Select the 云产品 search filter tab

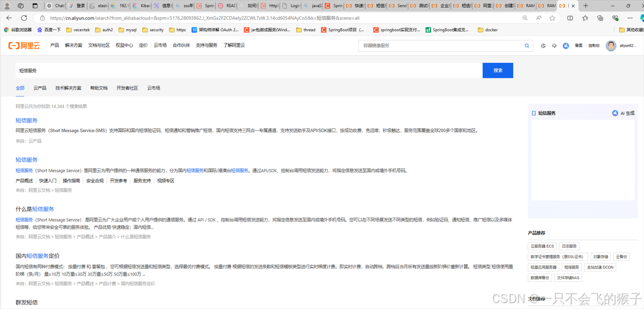[40, 88]
